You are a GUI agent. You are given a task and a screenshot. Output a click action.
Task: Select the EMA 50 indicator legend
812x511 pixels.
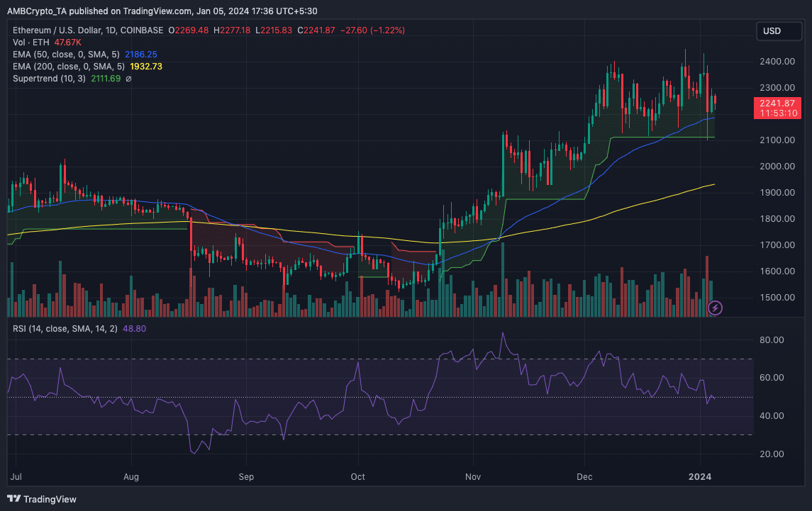point(67,54)
